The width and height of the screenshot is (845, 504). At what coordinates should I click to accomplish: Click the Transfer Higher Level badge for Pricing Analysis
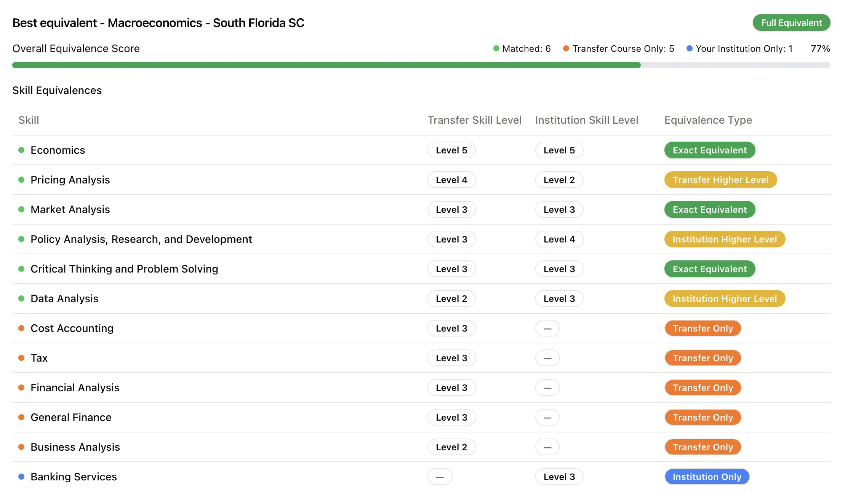(720, 180)
